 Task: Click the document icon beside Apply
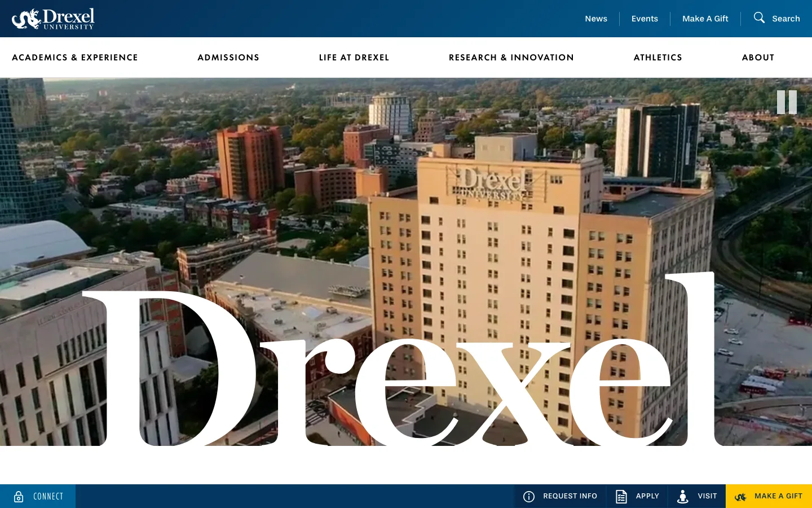(x=621, y=497)
